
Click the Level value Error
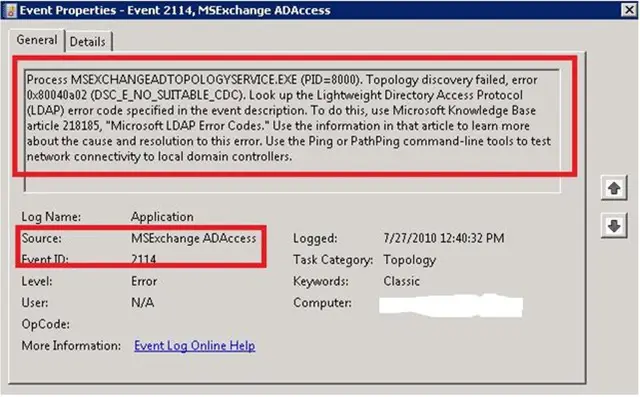coord(144,281)
